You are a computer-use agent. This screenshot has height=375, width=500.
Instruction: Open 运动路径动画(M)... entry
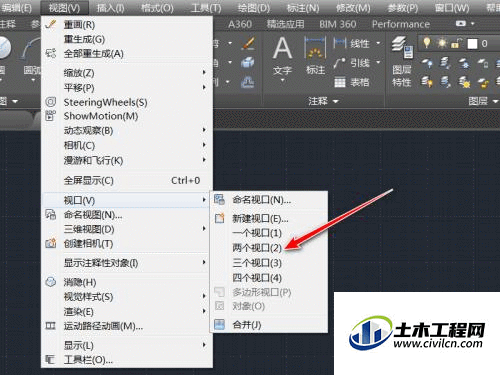pos(127,326)
